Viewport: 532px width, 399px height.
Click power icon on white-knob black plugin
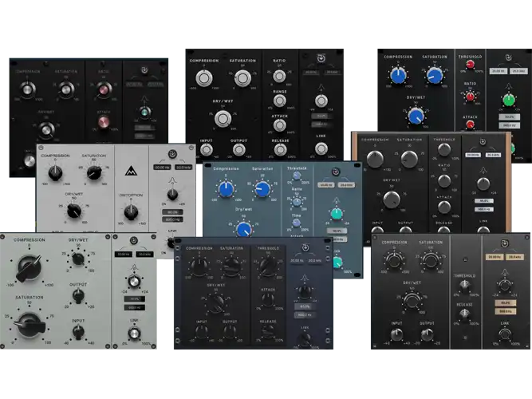[321, 59]
